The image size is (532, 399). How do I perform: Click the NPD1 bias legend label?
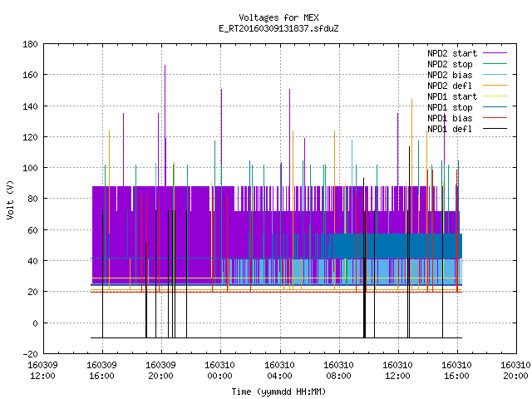click(450, 118)
